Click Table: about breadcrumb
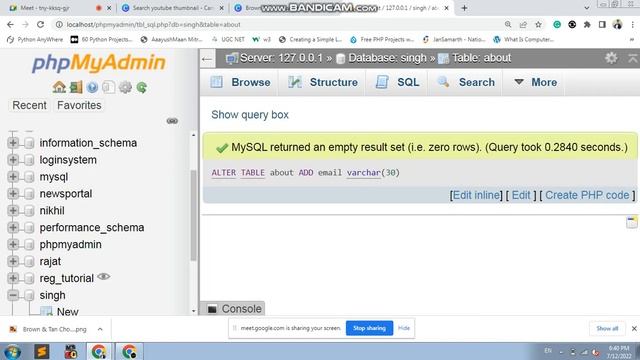The image size is (640, 360). (482, 58)
